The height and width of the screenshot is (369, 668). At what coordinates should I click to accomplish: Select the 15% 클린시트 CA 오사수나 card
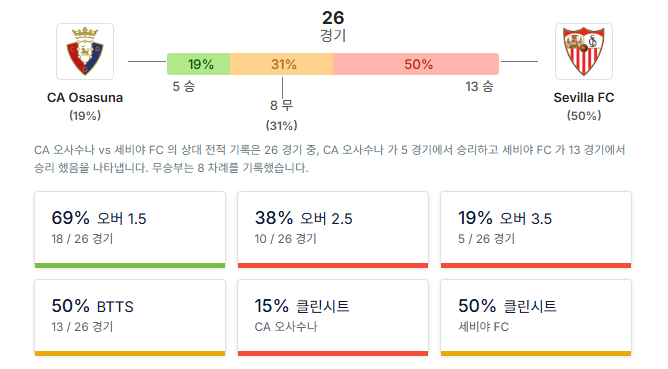pyautogui.click(x=333, y=318)
